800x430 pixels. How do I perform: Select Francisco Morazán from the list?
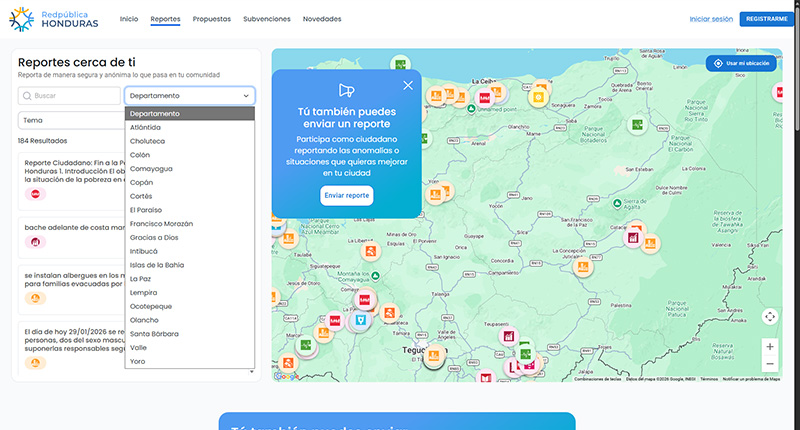[x=162, y=223]
